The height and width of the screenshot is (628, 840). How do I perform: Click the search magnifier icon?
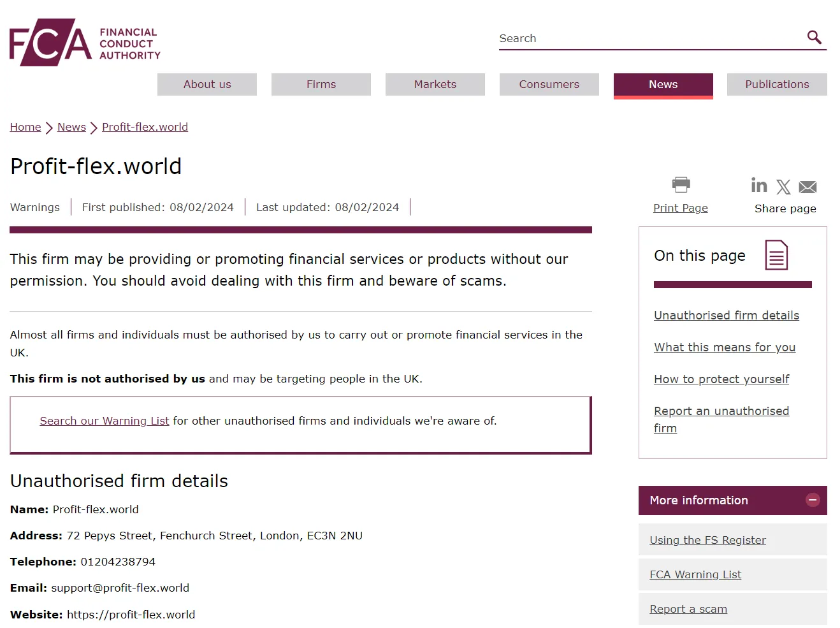coord(814,37)
